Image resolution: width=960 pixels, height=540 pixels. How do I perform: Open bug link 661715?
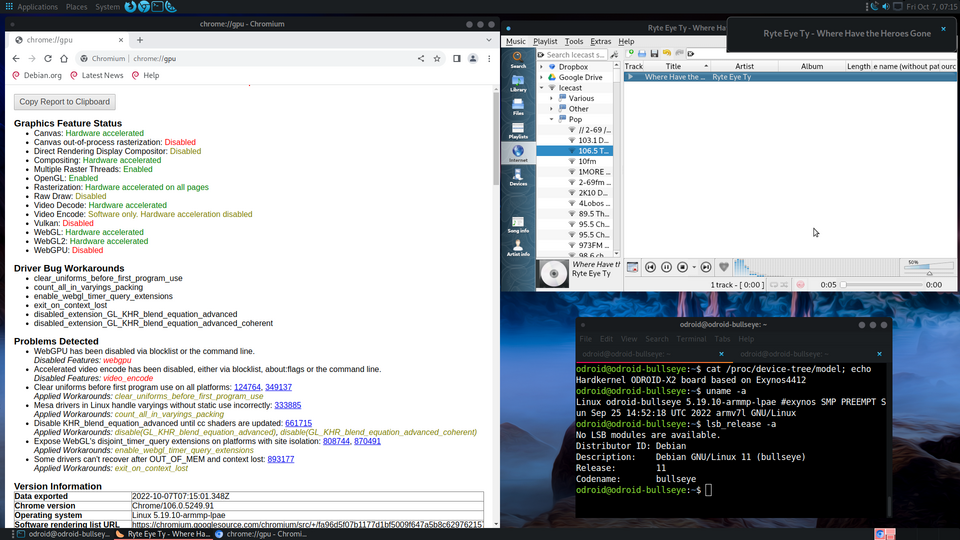298,423
